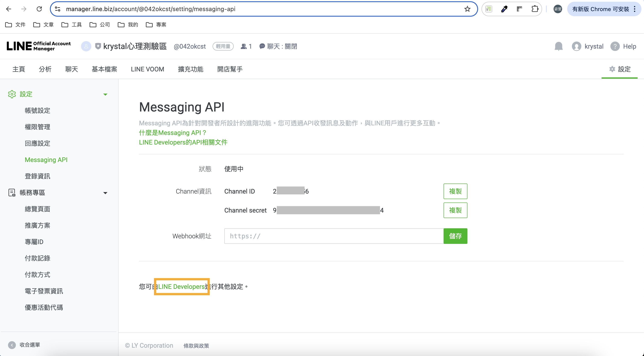
Task: Reload the page with the refresh icon
Action: pos(39,9)
